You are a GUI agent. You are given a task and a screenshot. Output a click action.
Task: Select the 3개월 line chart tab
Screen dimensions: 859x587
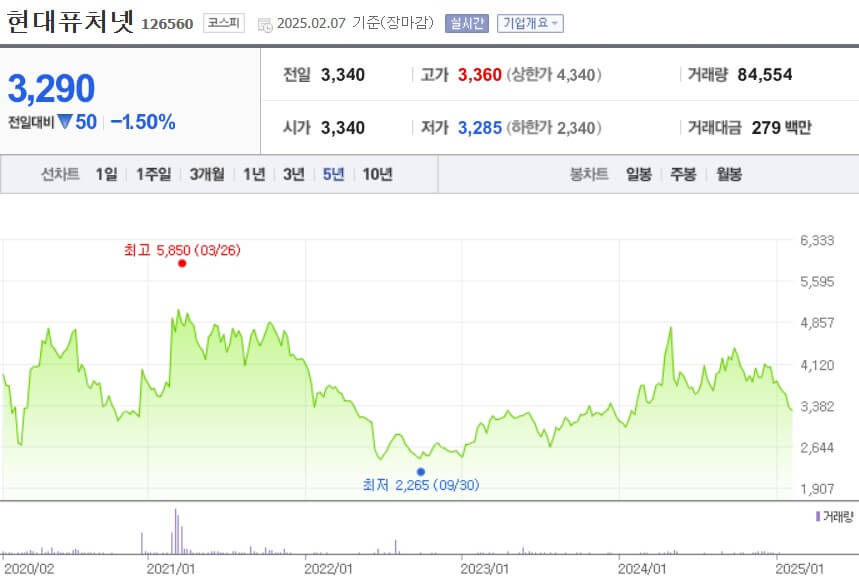point(207,174)
